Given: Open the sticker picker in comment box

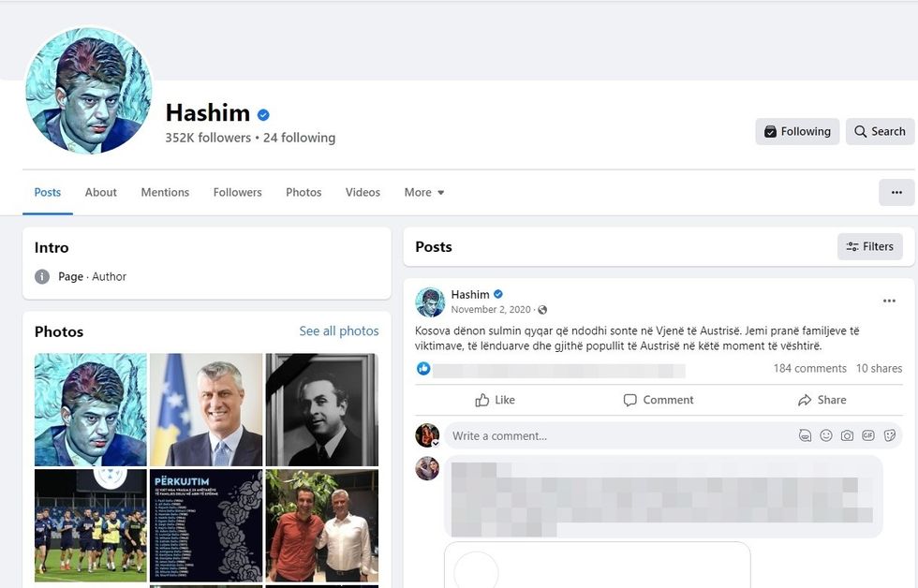Looking at the screenshot, I should coord(889,435).
